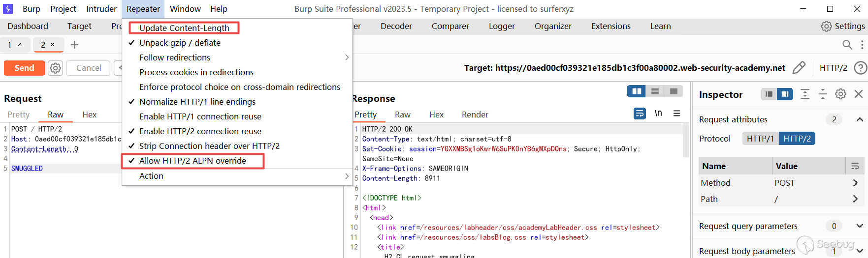Close the Inspector panel
The height and width of the screenshot is (258, 868).
[859, 94]
